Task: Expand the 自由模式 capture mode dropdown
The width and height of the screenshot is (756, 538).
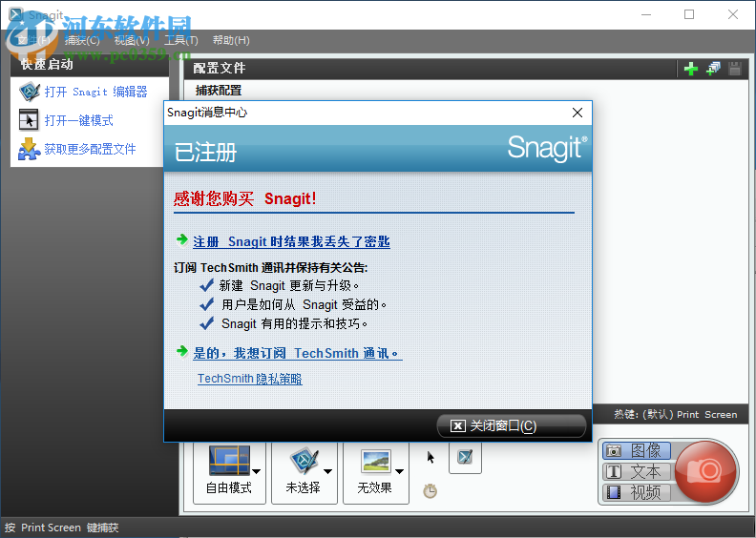Action: [x=257, y=470]
